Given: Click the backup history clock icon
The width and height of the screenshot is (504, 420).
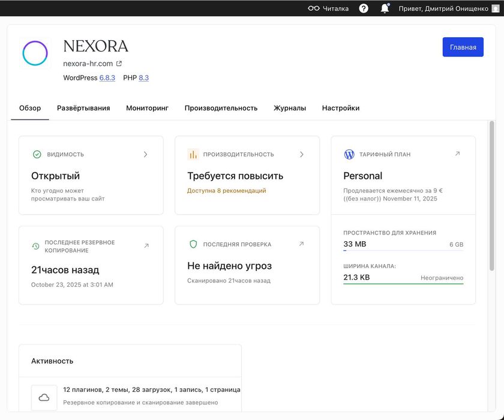Looking at the screenshot, I should (35, 246).
